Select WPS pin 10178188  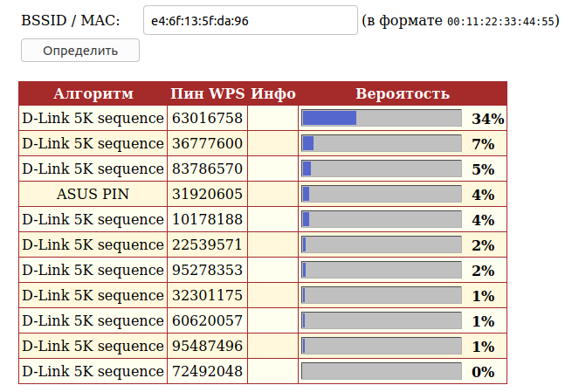(x=207, y=219)
